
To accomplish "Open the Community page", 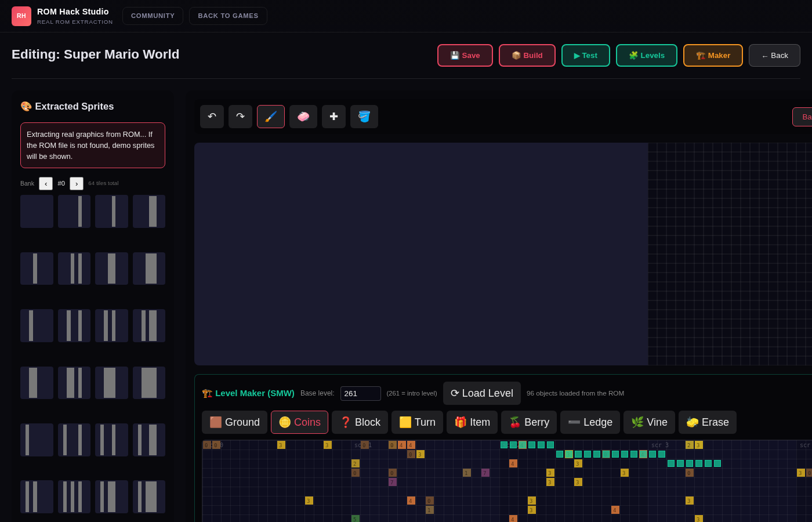I will click(153, 16).
